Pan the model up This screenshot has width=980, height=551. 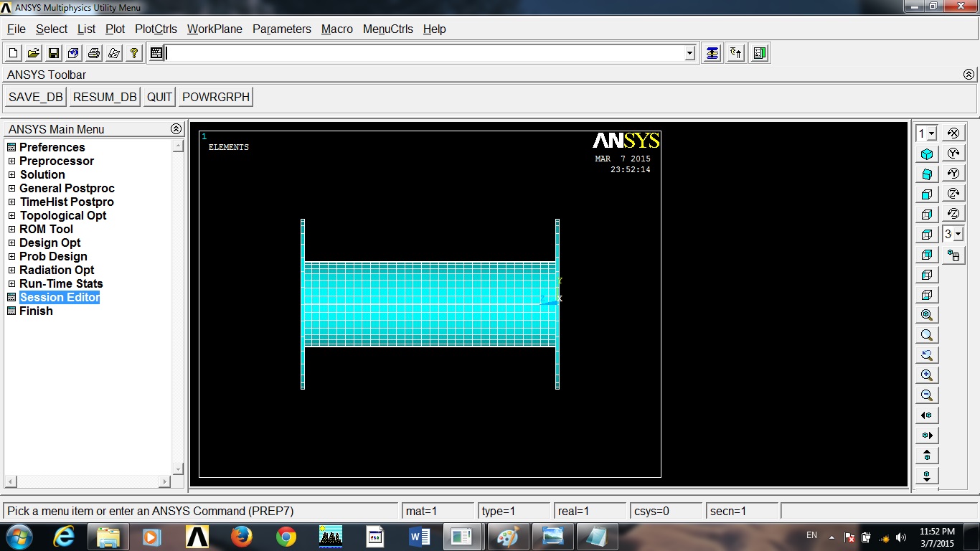(x=927, y=456)
